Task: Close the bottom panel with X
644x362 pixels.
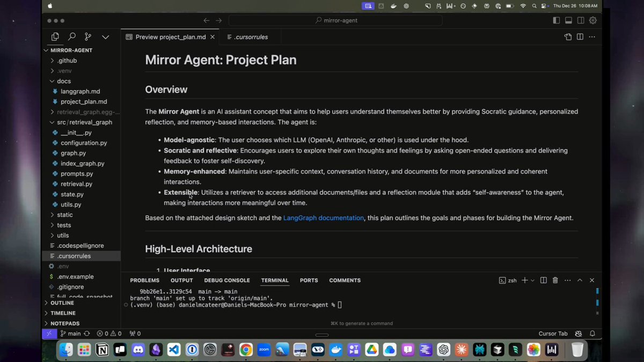Action: [592, 280]
